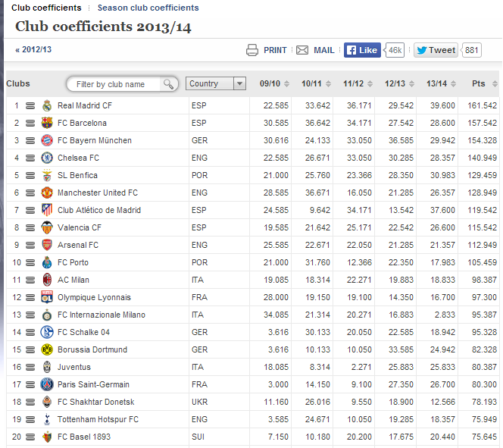The image size is (503, 448).
Task: Click the 881 tweet count bubble
Action: coord(471,50)
